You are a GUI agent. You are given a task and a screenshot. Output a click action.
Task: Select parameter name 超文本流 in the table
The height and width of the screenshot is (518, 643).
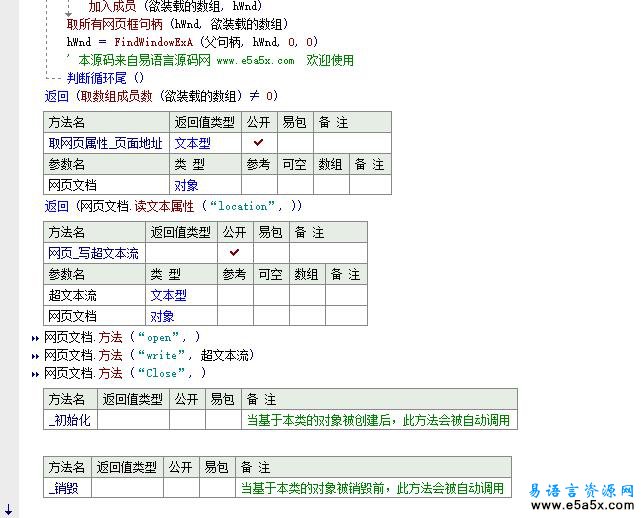72,295
